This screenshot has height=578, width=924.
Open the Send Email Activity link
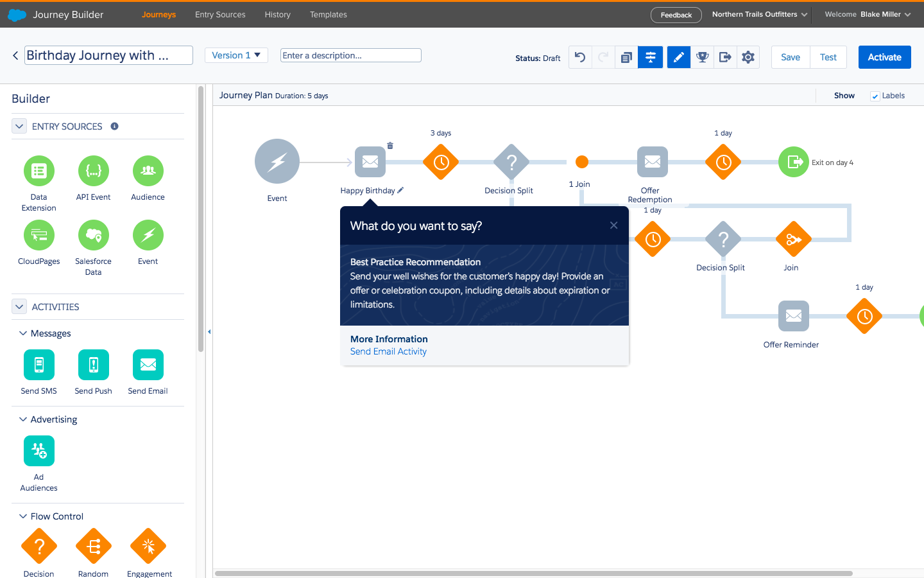[x=388, y=351]
